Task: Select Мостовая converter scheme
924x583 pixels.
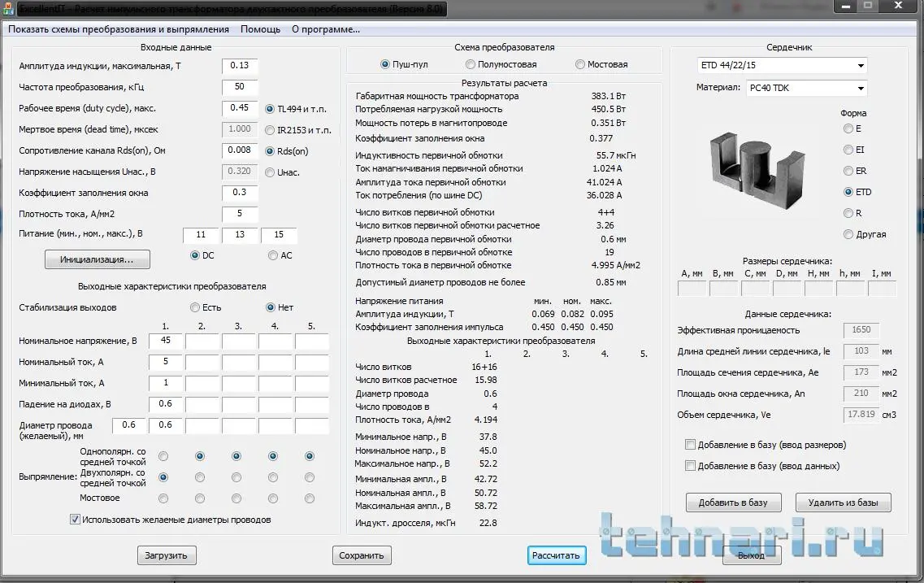Action: coord(601,64)
